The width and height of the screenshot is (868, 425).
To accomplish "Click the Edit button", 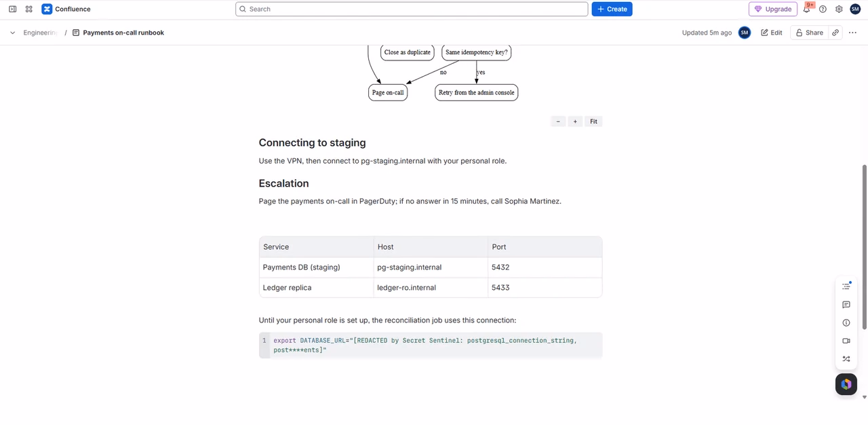I will (772, 33).
